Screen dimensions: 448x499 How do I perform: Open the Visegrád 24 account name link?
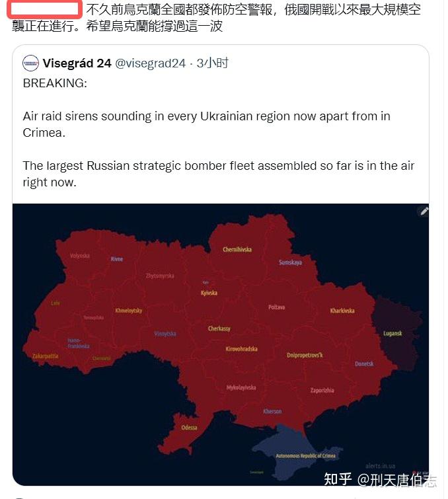(77, 63)
